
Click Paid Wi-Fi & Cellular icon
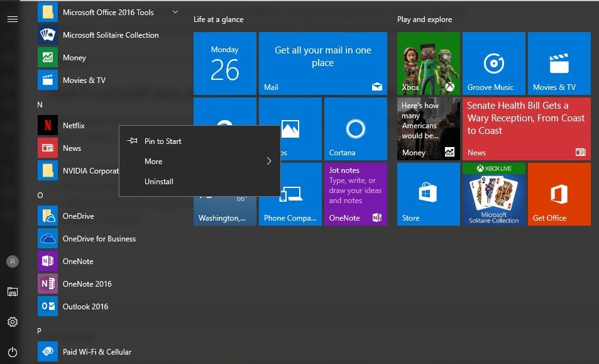point(48,351)
